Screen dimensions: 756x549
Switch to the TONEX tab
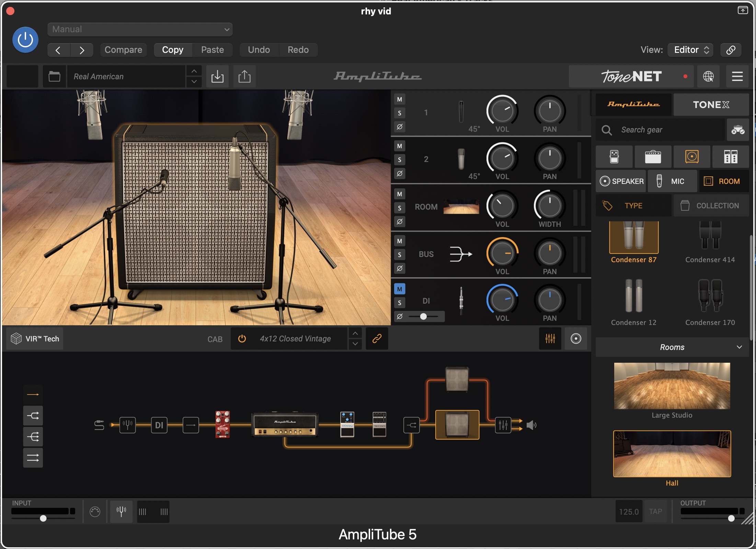click(711, 104)
